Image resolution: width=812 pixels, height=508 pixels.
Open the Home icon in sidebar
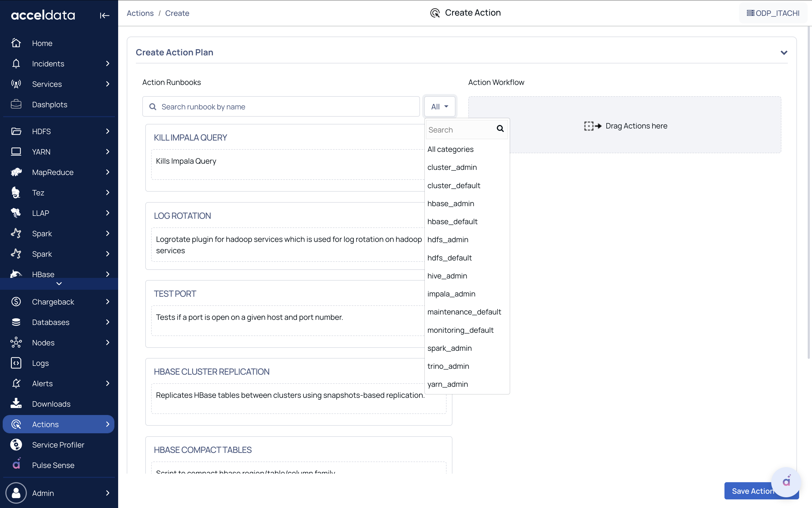tap(16, 43)
